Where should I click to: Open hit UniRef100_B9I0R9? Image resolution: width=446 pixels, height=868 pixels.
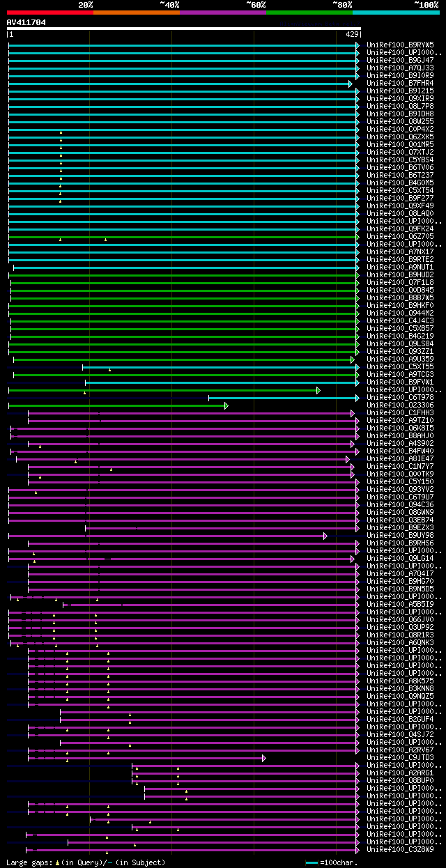click(x=400, y=76)
